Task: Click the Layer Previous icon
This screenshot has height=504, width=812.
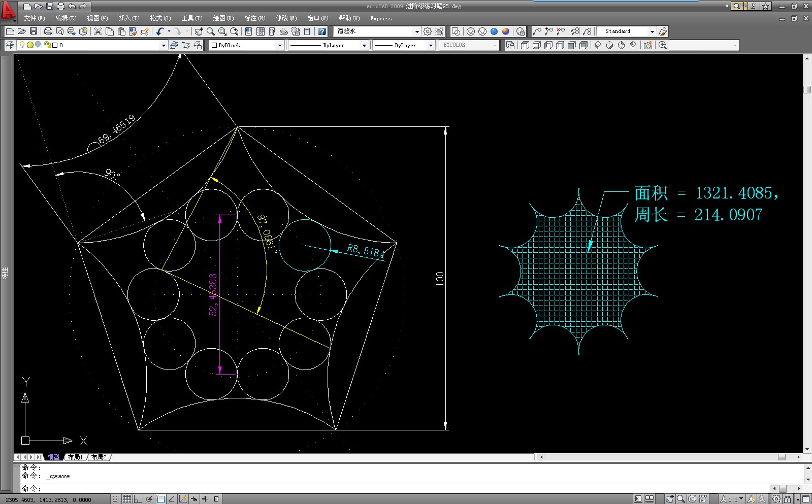Action: click(186, 45)
